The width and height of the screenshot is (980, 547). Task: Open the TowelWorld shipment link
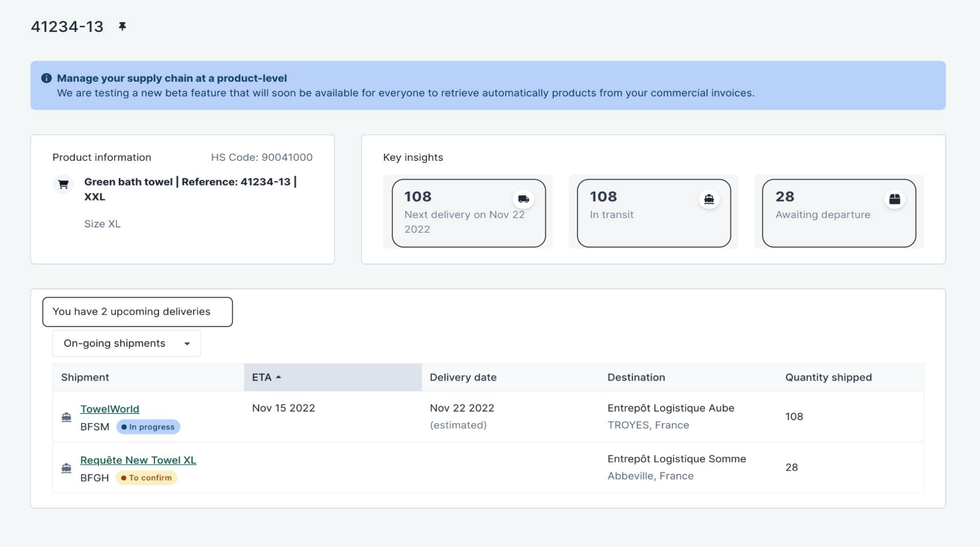[x=110, y=409]
